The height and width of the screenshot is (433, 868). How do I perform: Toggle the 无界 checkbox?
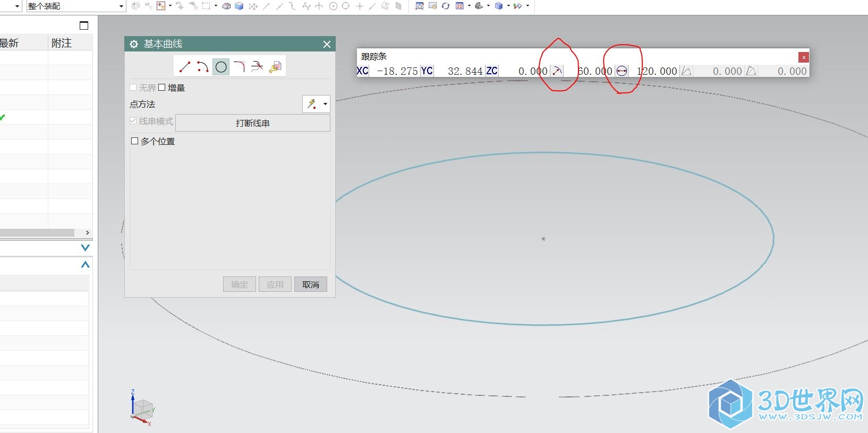tap(133, 88)
